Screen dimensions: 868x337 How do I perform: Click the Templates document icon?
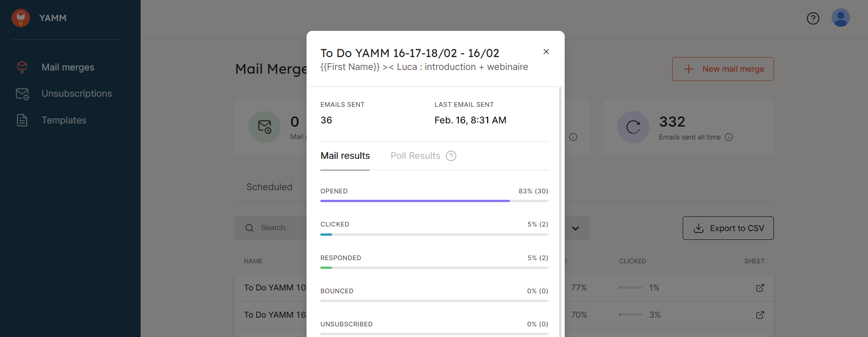[22, 120]
